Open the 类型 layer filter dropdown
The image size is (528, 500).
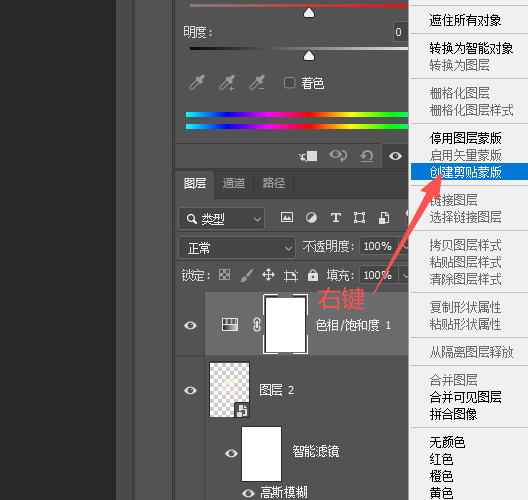[x=222, y=219]
